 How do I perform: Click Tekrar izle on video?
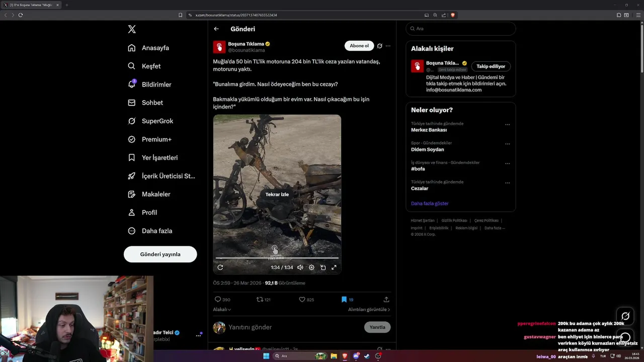(x=277, y=195)
